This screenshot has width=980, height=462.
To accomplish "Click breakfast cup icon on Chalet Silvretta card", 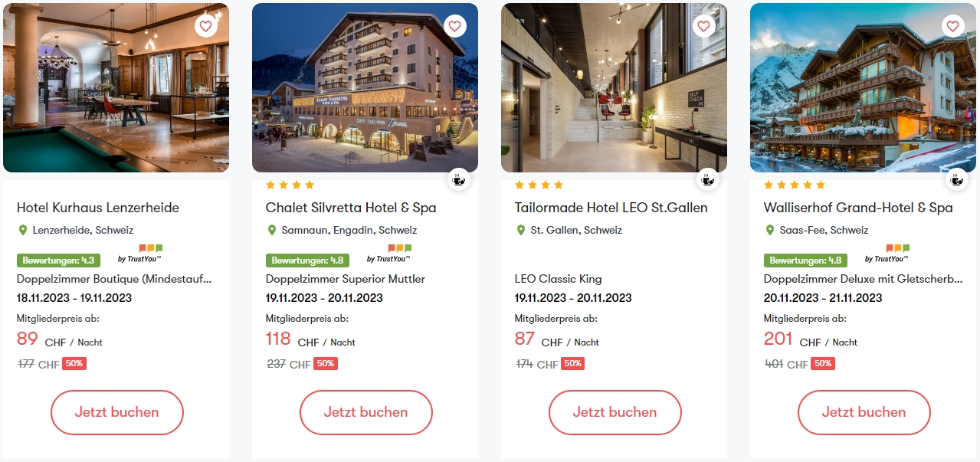I will click(459, 179).
